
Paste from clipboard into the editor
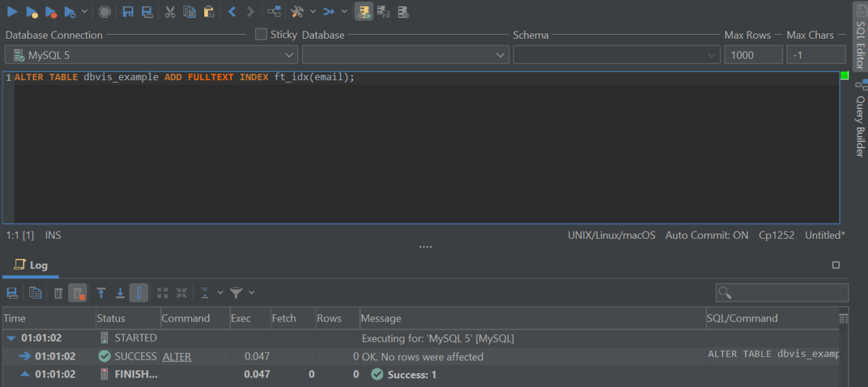coord(209,11)
